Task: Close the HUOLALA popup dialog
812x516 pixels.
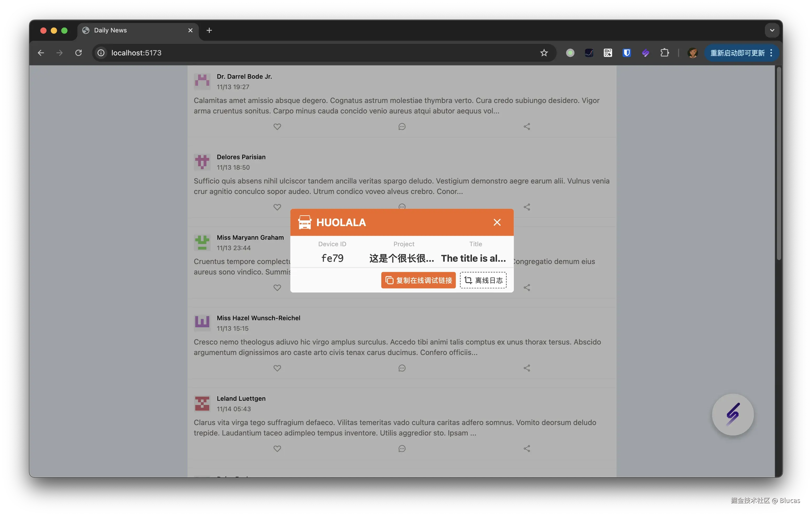Action: tap(497, 222)
